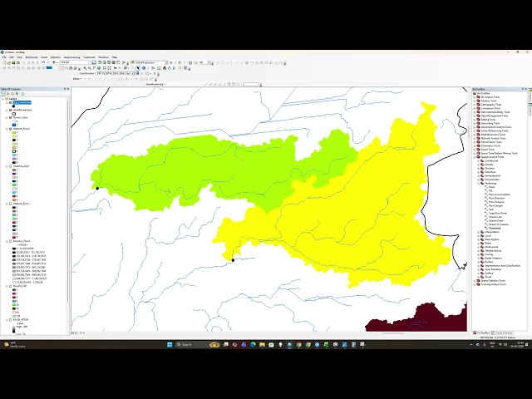Viewport: 532px width, 399px height.
Task: Expand the Conversion Tools toolbox
Action: (475, 108)
